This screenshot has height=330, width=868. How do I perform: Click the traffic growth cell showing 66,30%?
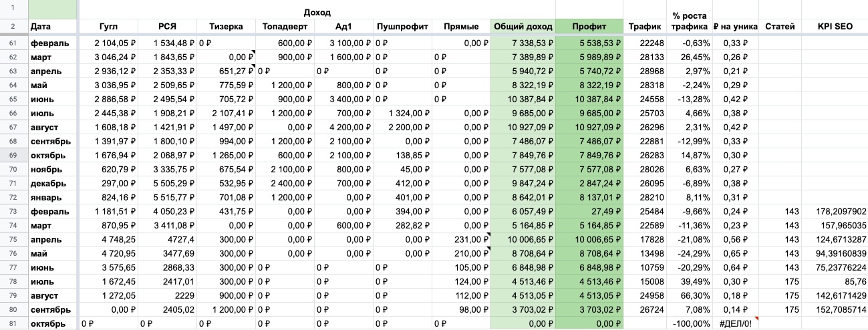pyautogui.click(x=690, y=296)
